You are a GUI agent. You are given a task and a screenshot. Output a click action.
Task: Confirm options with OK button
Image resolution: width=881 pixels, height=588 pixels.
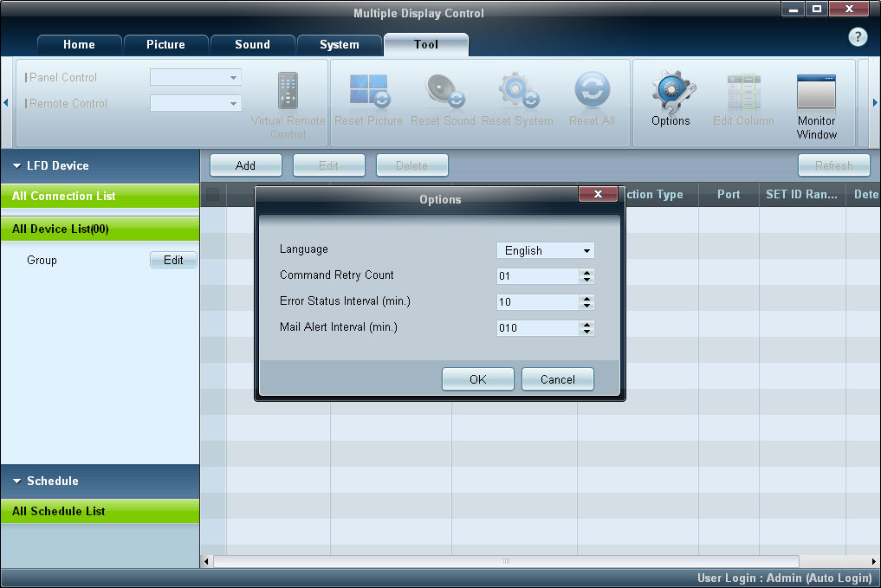pos(477,379)
